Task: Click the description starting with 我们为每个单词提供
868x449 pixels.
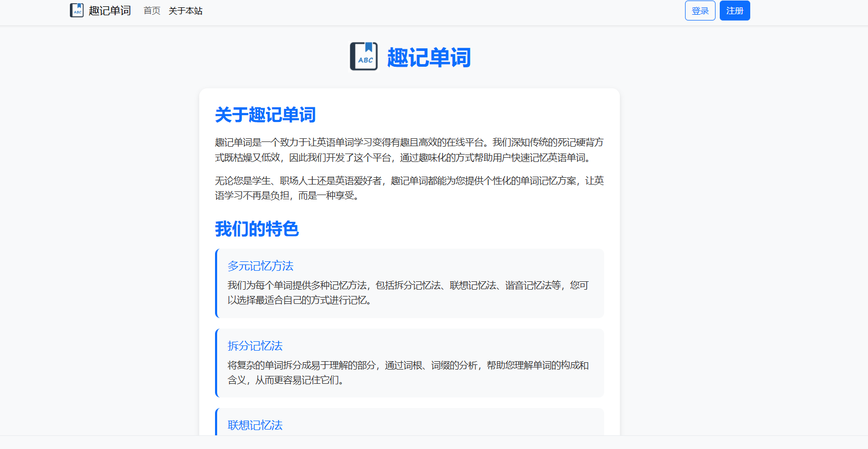Action: coord(409,293)
